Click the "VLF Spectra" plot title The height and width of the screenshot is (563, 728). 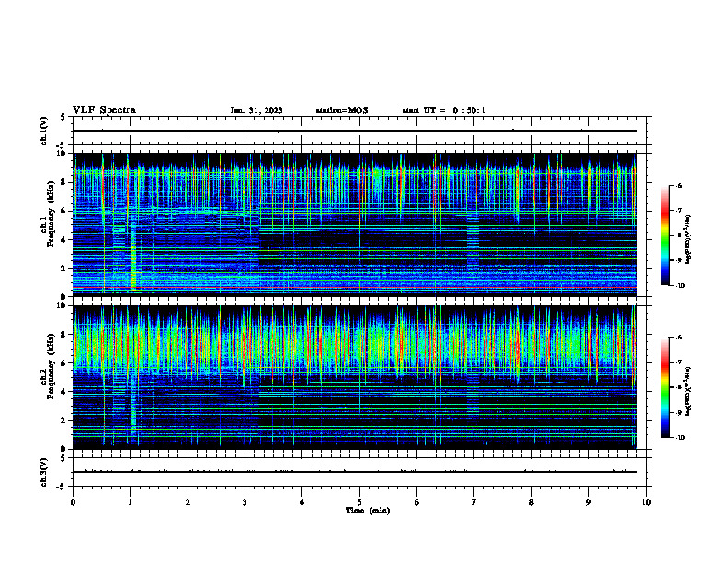coord(104,110)
